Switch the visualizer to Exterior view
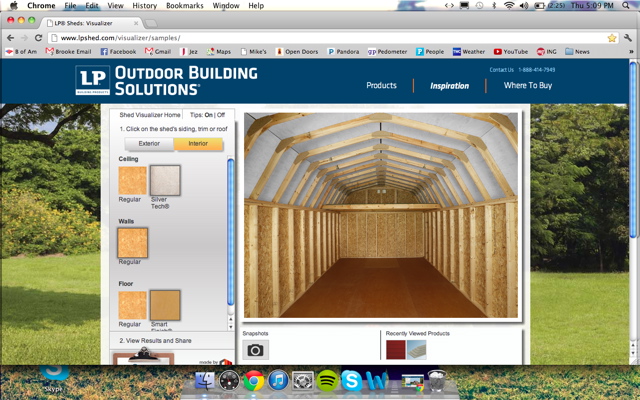Viewport: 640px width, 400px height. 149,143
